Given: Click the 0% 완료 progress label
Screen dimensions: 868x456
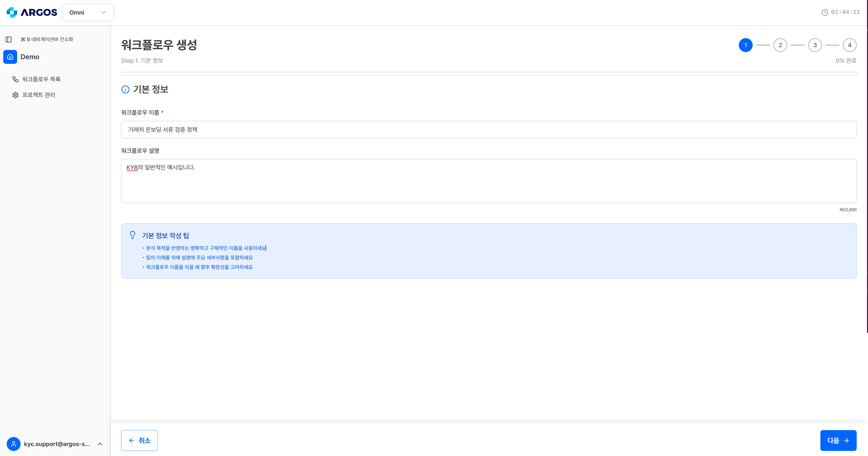Looking at the screenshot, I should click(846, 61).
